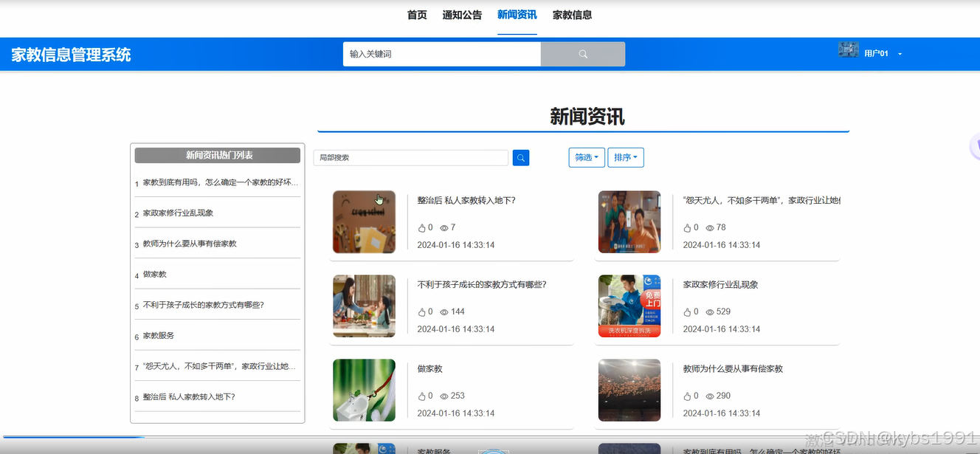
Task: Open hot list item 8 整治后 私人家教转入地下?
Action: (189, 397)
